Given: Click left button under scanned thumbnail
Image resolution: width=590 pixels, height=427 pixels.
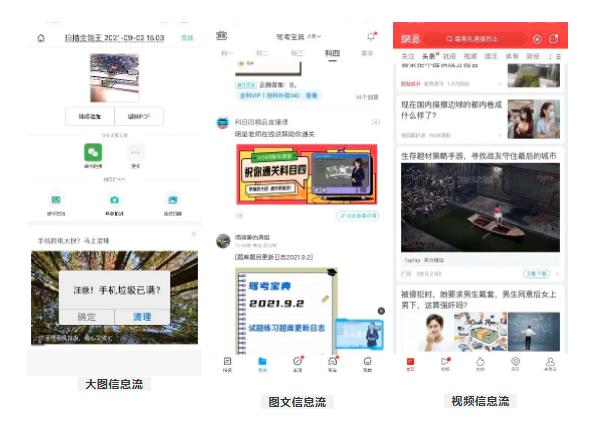Looking at the screenshot, I should [x=90, y=117].
